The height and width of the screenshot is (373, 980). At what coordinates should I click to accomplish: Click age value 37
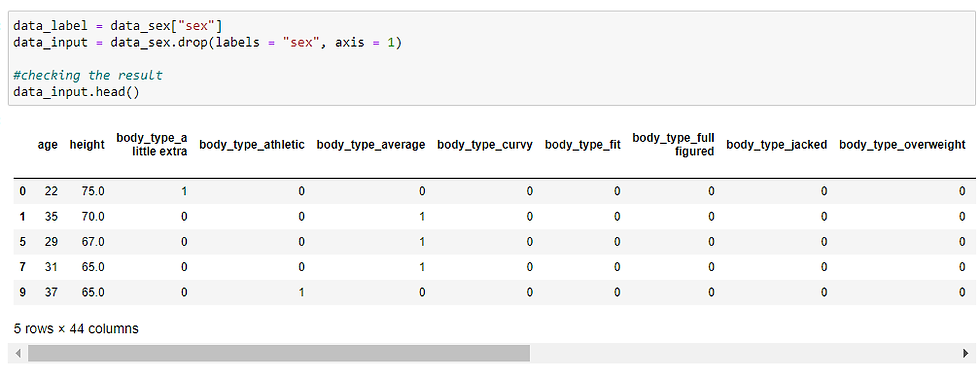51,292
